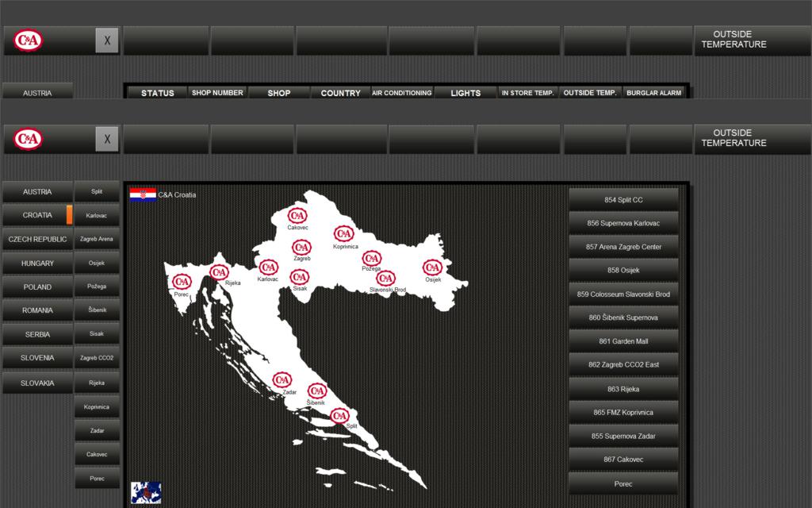The height and width of the screenshot is (508, 812).
Task: Click the LIGHTS column header
Action: 465,93
